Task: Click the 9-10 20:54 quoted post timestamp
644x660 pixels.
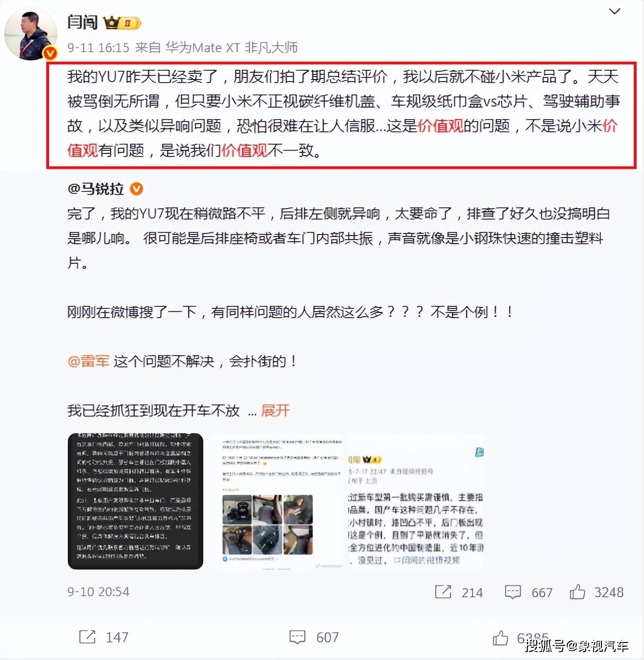Action: [98, 592]
